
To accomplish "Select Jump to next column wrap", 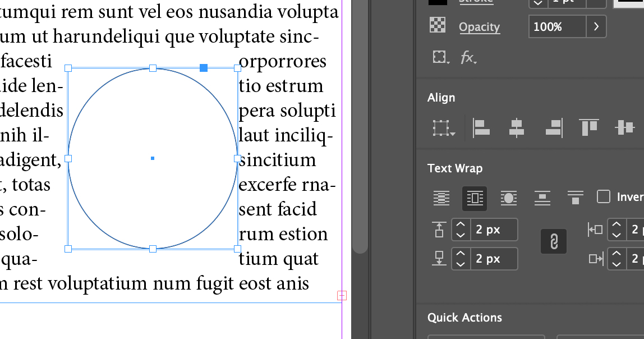I will click(x=575, y=198).
